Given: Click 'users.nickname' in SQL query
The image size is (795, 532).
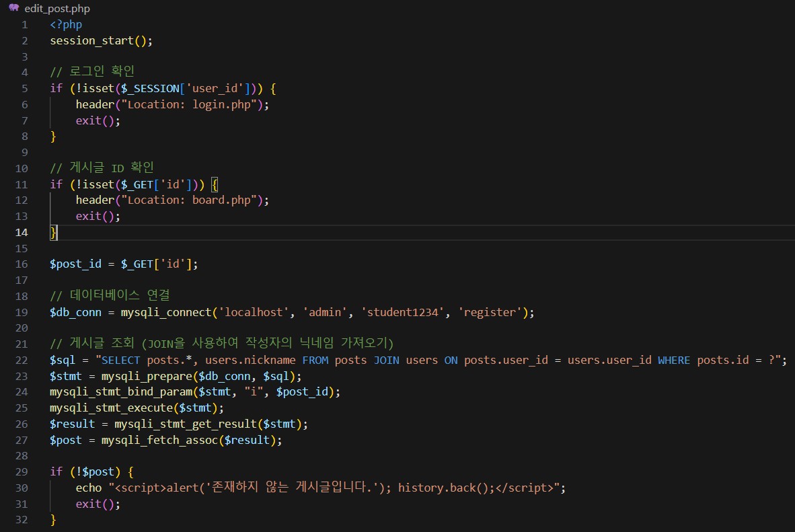Looking at the screenshot, I should pyautogui.click(x=250, y=360).
